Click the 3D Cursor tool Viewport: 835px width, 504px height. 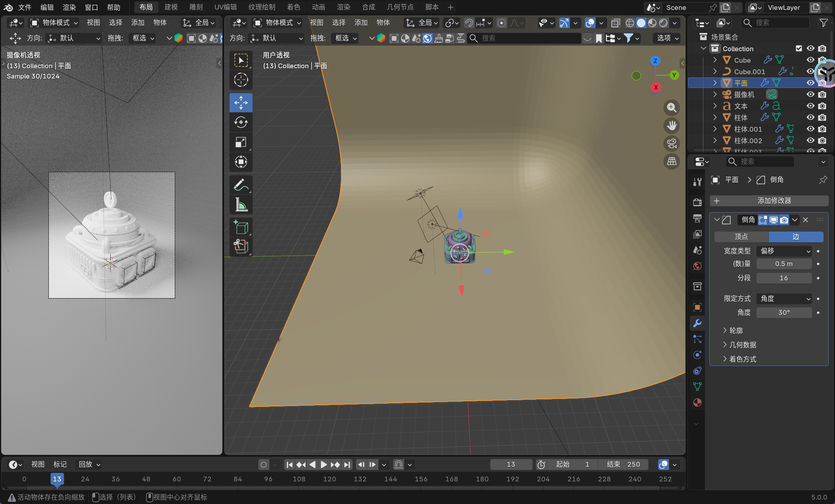[241, 80]
